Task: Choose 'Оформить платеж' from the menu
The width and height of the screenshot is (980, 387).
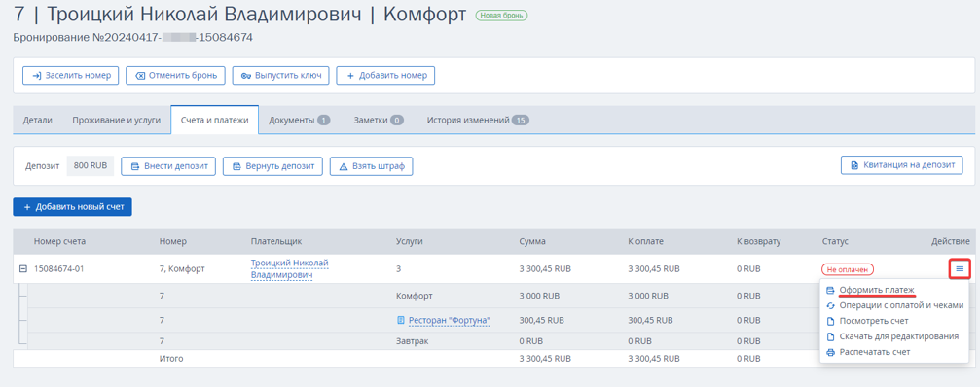Action: pyautogui.click(x=877, y=290)
